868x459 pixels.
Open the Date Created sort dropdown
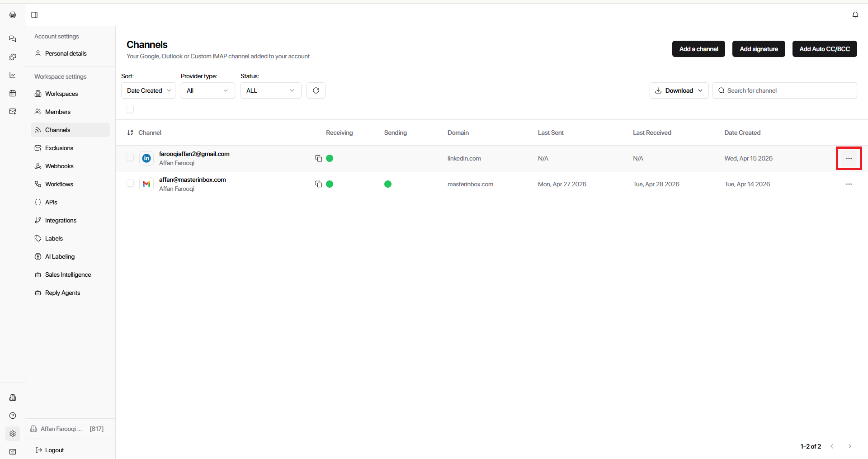[148, 90]
